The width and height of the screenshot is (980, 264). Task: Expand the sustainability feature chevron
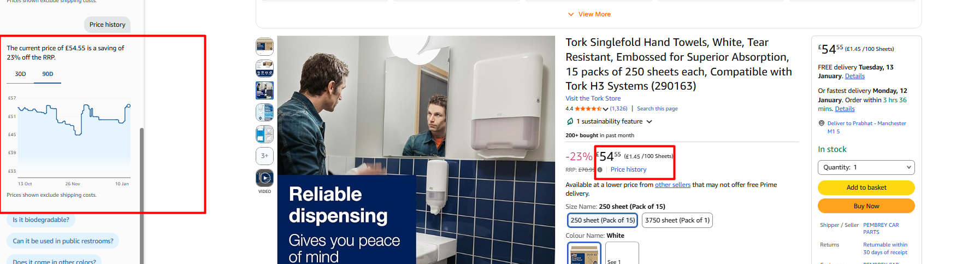(x=649, y=122)
